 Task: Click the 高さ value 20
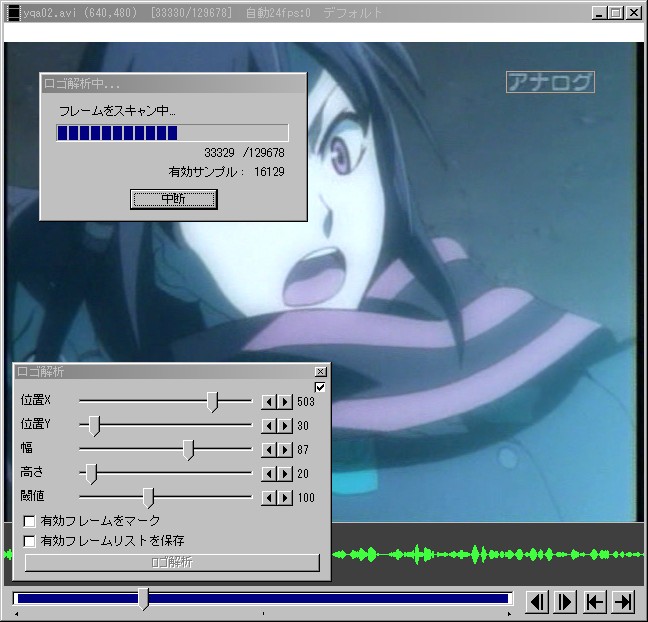coord(303,474)
